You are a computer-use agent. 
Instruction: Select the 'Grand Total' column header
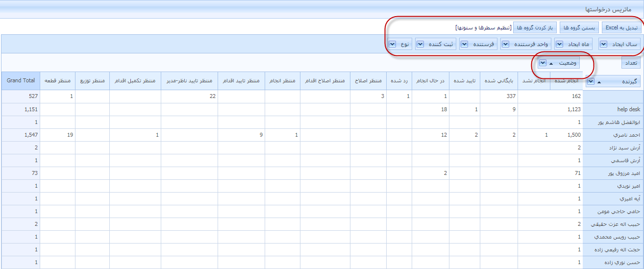coord(21,80)
